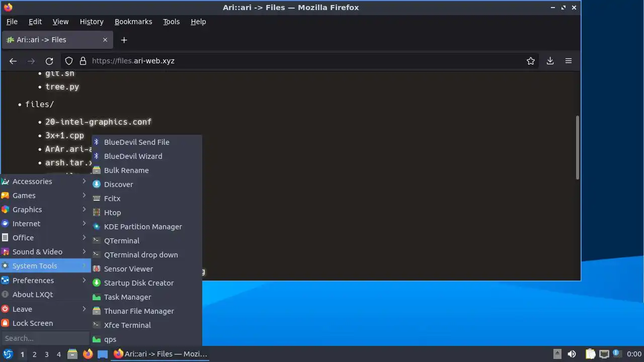Select the System Tools category
Image resolution: width=644 pixels, height=362 pixels.
pos(45,266)
